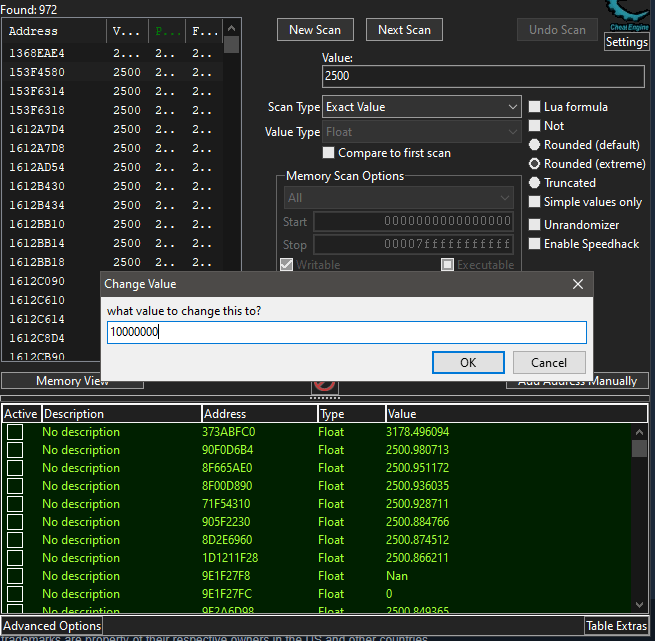Select found address 153F4580
This screenshot has height=641, width=655.
coord(37,72)
